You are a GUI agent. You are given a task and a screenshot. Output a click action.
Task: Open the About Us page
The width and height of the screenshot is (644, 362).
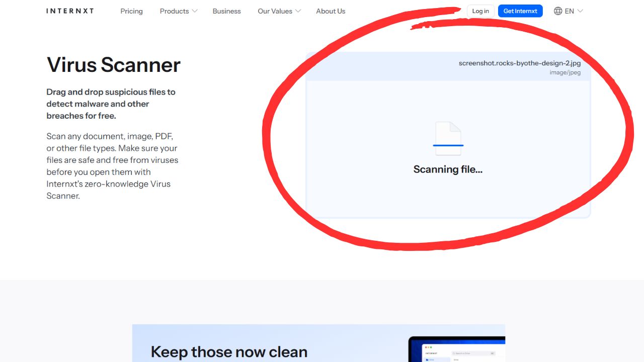(x=331, y=11)
